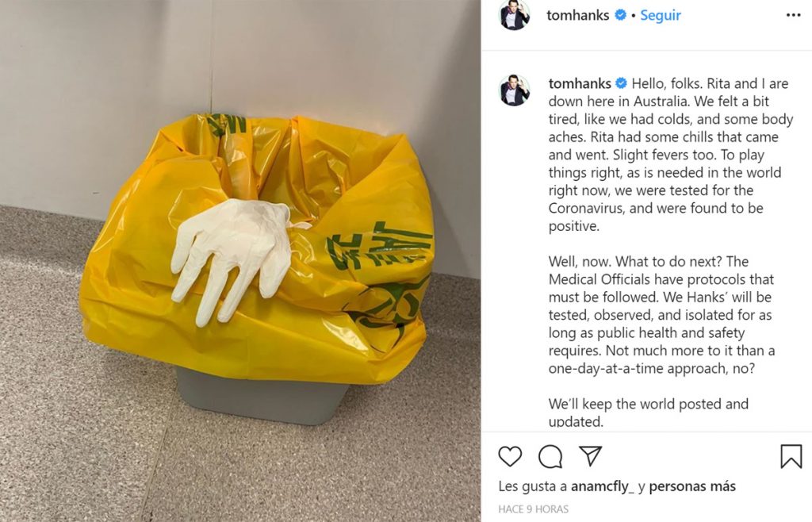Like the post with the heart icon
Image resolution: width=812 pixels, height=522 pixels.
tap(510, 456)
